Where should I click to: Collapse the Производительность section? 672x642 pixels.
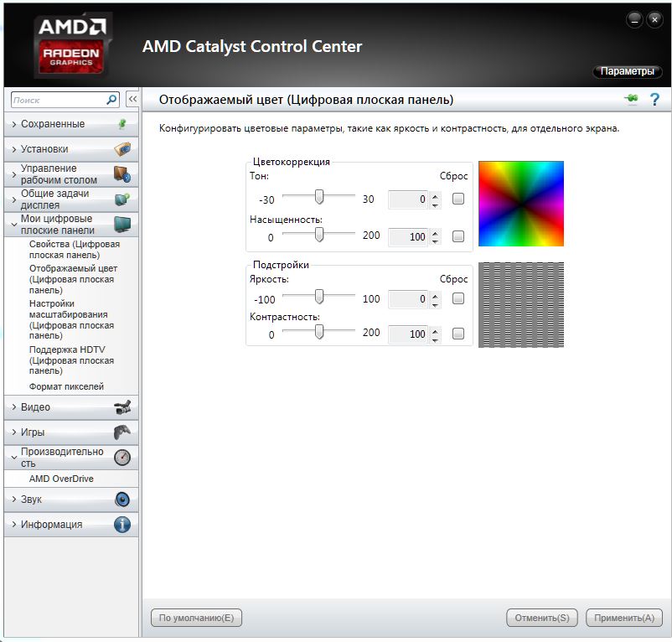pos(14,458)
